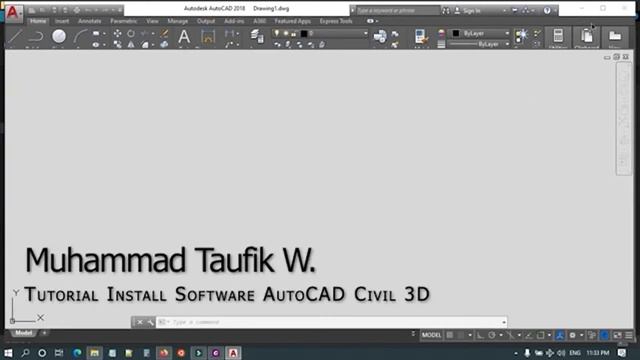Toggle polar tracking in status bar
640x360 pixels.
click(x=492, y=335)
